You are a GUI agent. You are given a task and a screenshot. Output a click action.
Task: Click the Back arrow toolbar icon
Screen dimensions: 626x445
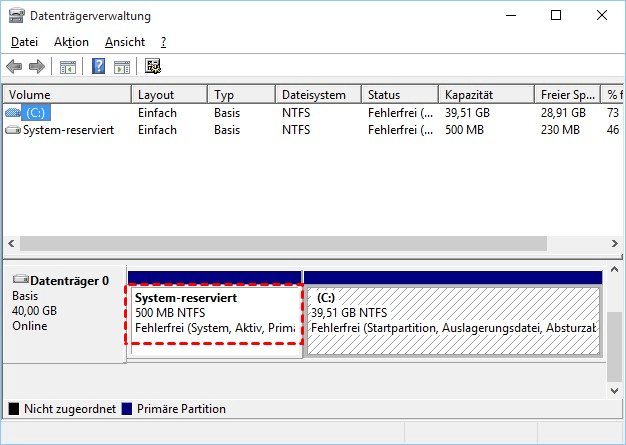pos(14,67)
